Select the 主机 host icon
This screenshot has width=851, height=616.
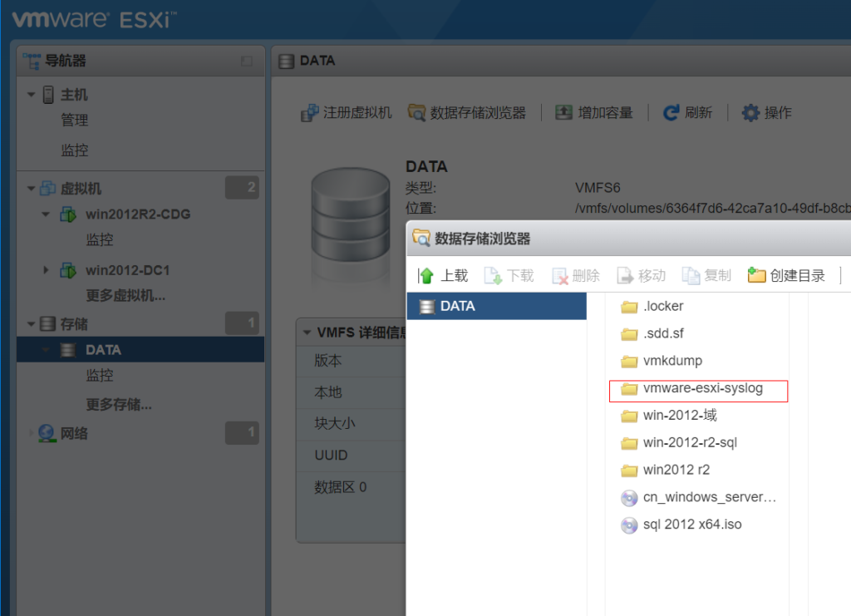coord(48,95)
